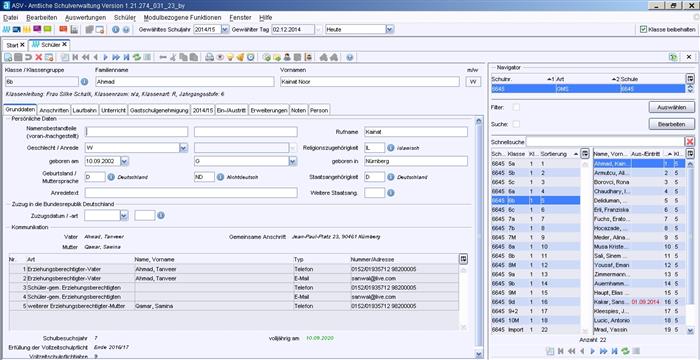
Task: Enable the Filter checkbox in Navigator
Action: coord(516,107)
